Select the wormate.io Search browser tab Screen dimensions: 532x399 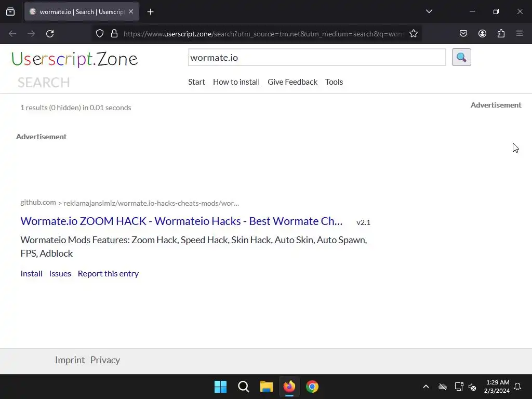(82, 12)
